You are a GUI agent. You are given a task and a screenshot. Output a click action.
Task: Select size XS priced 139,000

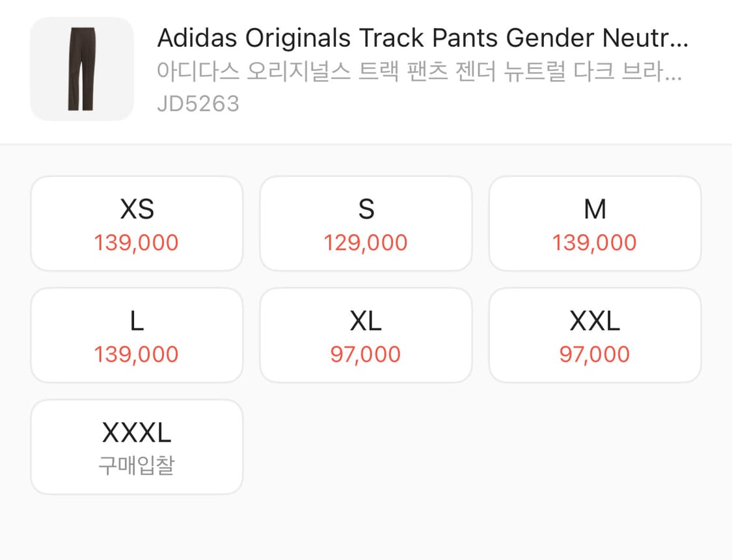point(137,223)
